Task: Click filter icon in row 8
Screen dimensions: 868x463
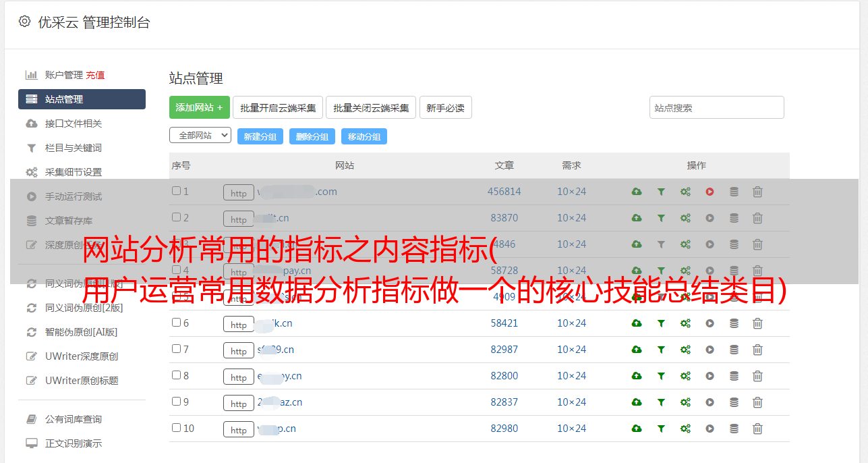Action: [661, 376]
